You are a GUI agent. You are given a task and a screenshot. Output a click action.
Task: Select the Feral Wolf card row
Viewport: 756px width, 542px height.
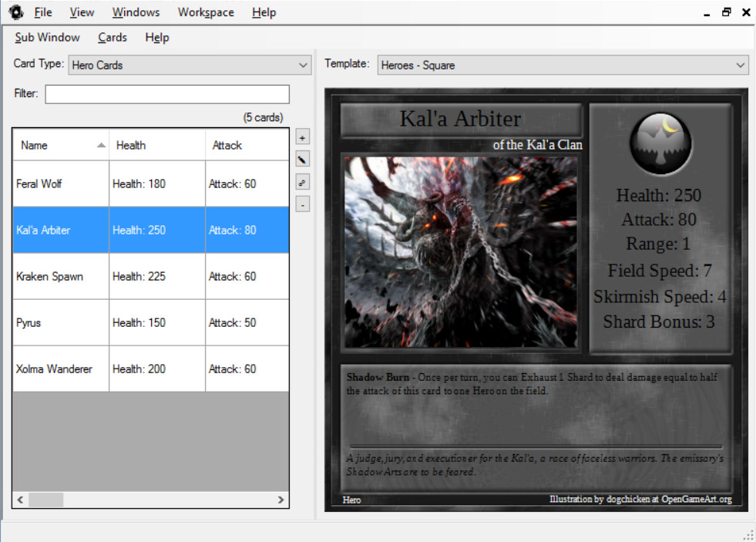pos(151,183)
